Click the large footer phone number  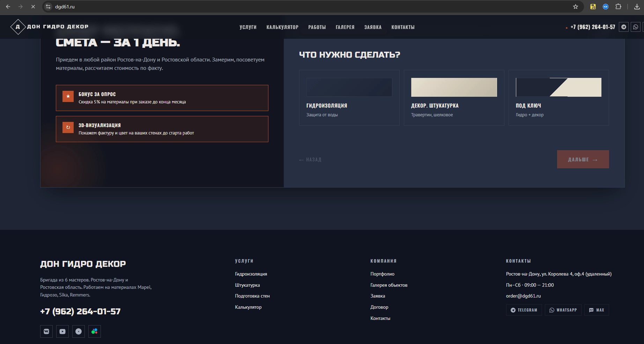pos(80,312)
